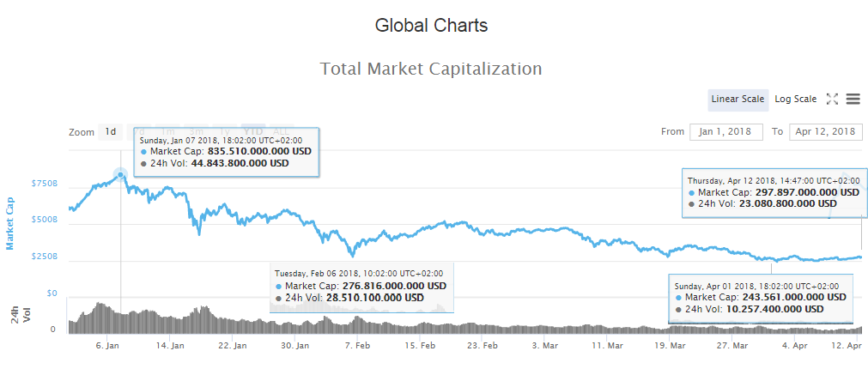Click the Market Cap axis label

point(10,223)
